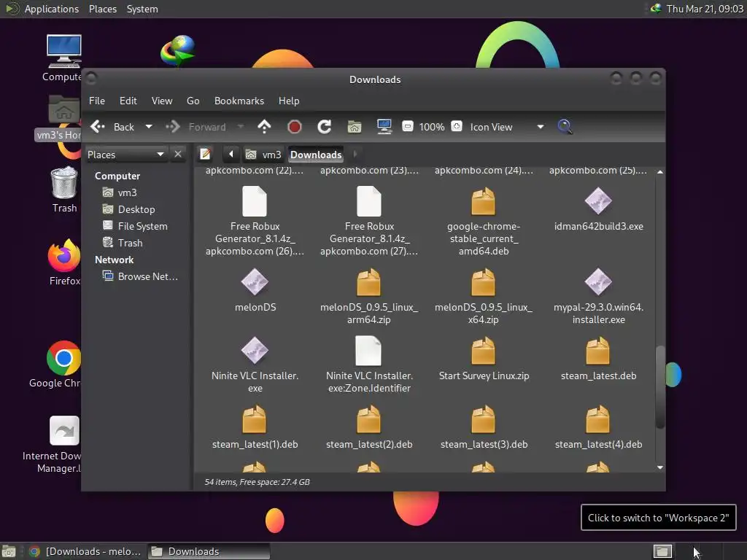Select melonDS_0.9.5_linux_x64.zip archive

pos(484,282)
